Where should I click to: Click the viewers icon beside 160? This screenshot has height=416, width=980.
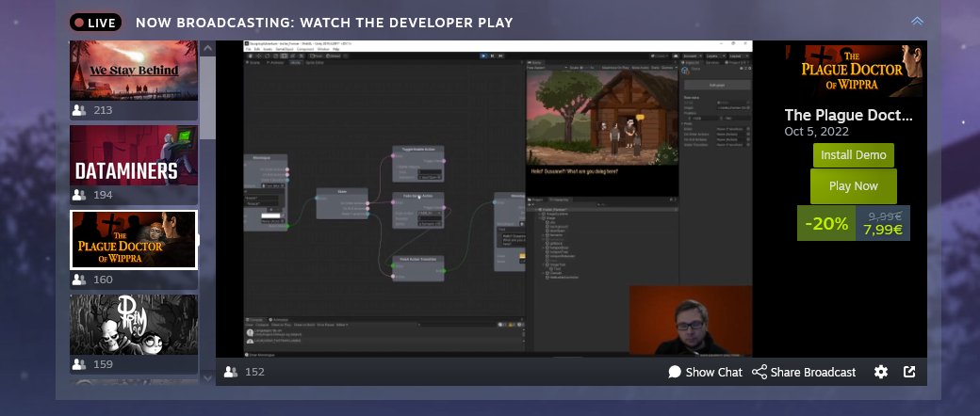tap(79, 280)
